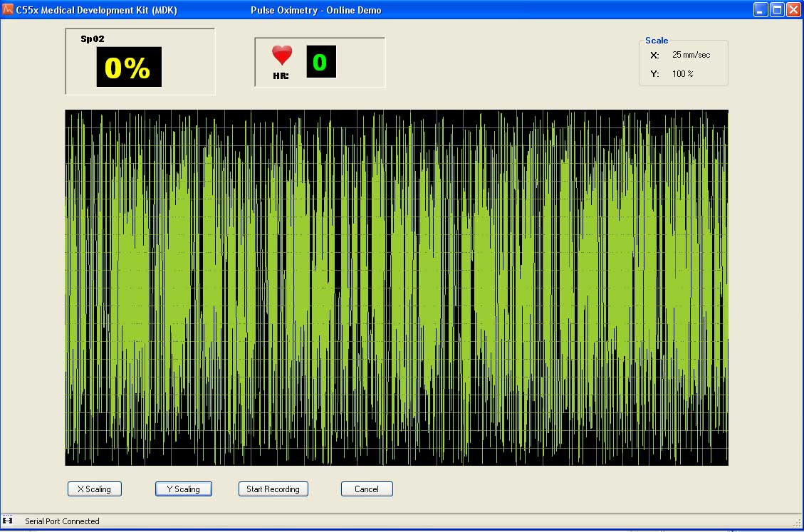Click the HR value display showing 0
This screenshot has width=804, height=532.
coord(321,61)
